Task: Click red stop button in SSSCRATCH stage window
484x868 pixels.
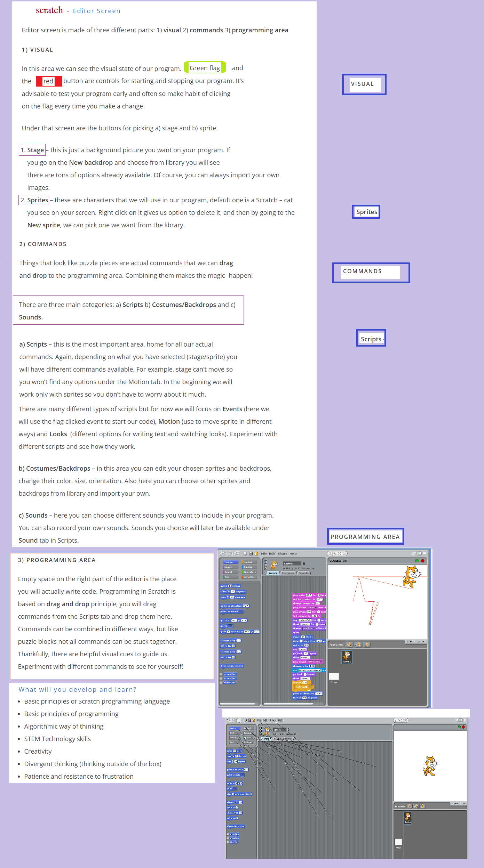Action: [422, 561]
